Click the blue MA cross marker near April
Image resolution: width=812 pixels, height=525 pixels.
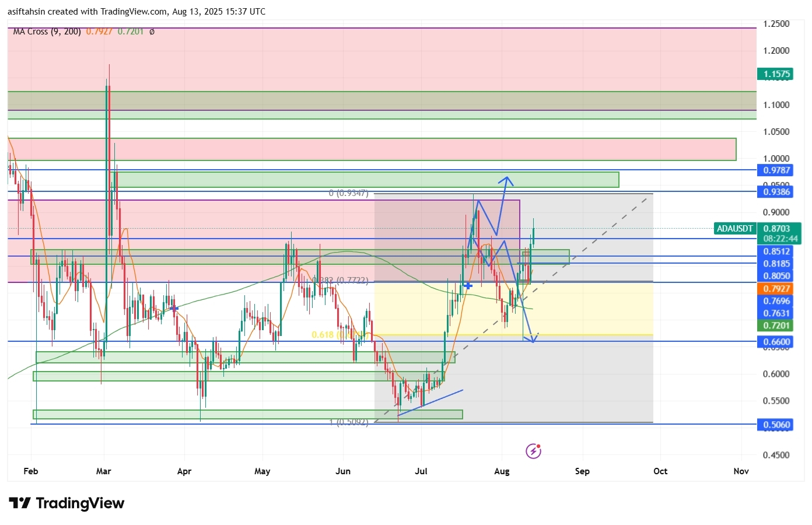173,307
